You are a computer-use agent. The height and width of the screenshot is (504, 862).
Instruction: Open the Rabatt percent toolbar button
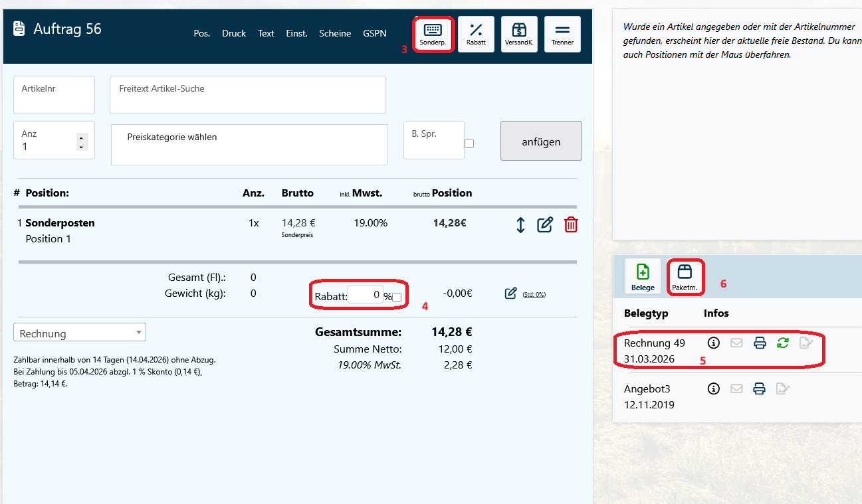(x=476, y=34)
